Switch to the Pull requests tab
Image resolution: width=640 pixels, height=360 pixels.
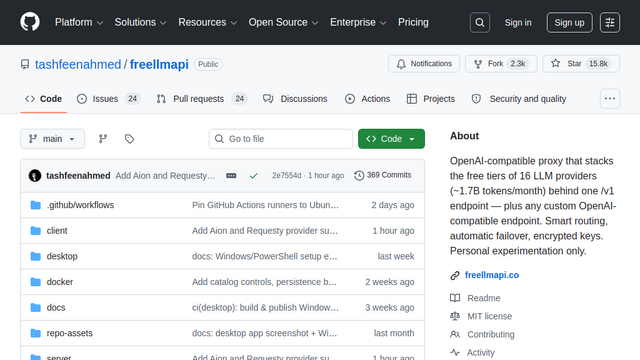(x=202, y=99)
